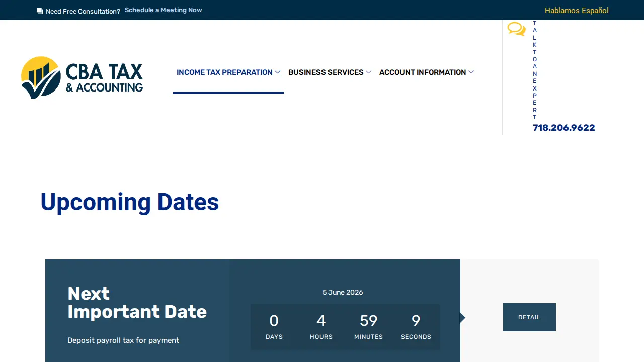Expand the Business Services chevron
The image size is (644, 362).
point(368,72)
